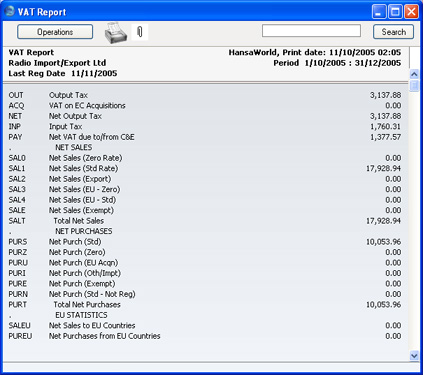Click the Input Tax value 1,760.31
The height and width of the screenshot is (375, 423).
coord(385,127)
